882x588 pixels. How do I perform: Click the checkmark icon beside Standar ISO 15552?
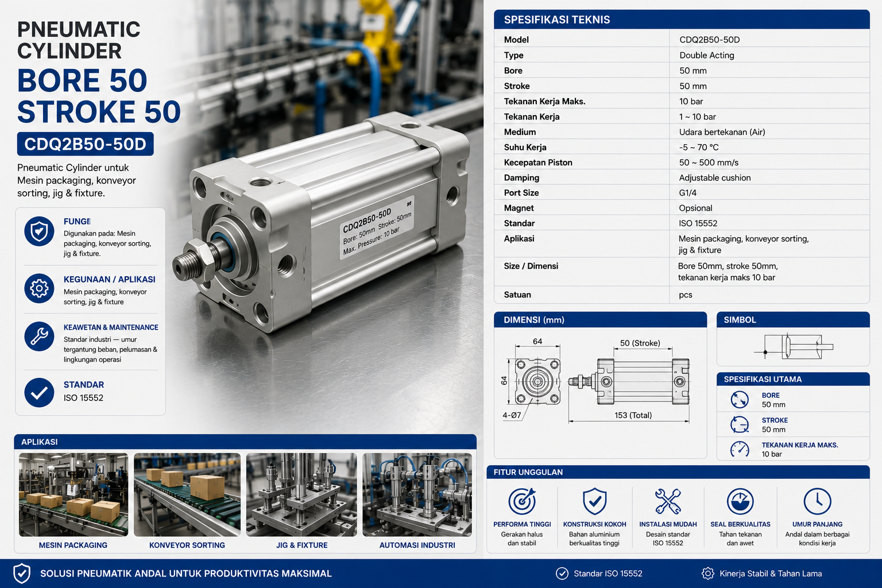click(x=39, y=393)
